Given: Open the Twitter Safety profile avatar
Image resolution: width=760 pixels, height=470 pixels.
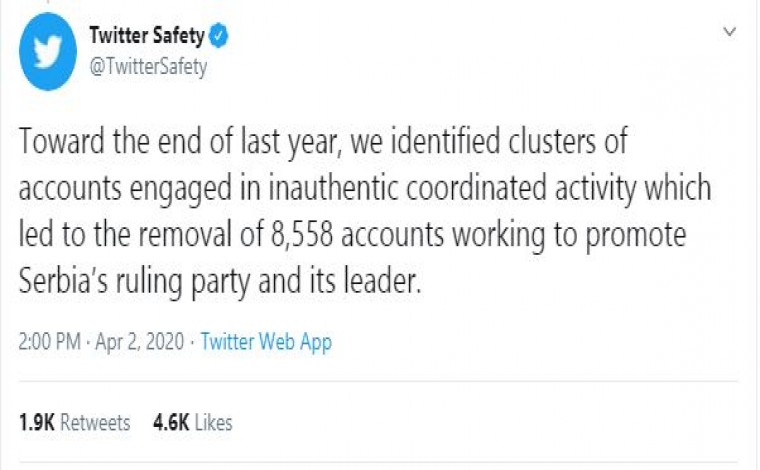Looking at the screenshot, I should (48, 51).
